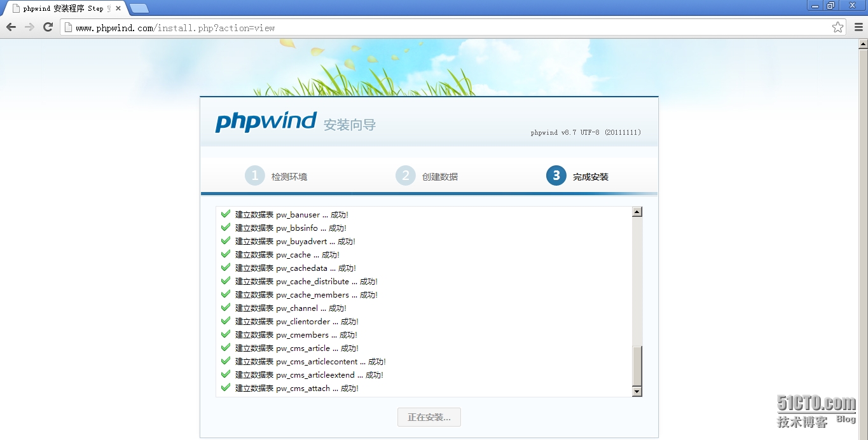Select text 建立数据表 pw_cache_distribute ... 成功!
This screenshot has width=868, height=440.
307,282
